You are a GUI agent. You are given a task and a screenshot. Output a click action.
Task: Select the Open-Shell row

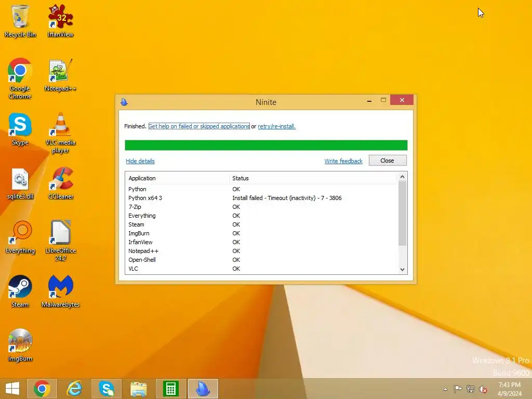pyautogui.click(x=262, y=260)
